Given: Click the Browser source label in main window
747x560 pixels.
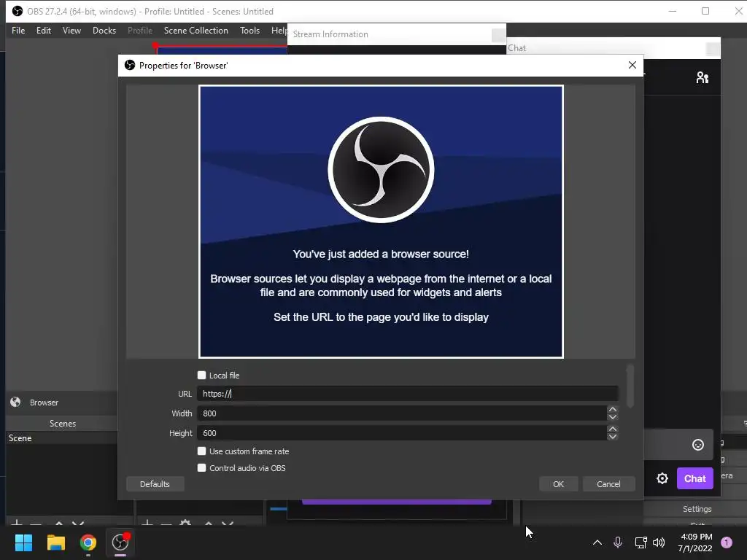Looking at the screenshot, I should [x=44, y=402].
